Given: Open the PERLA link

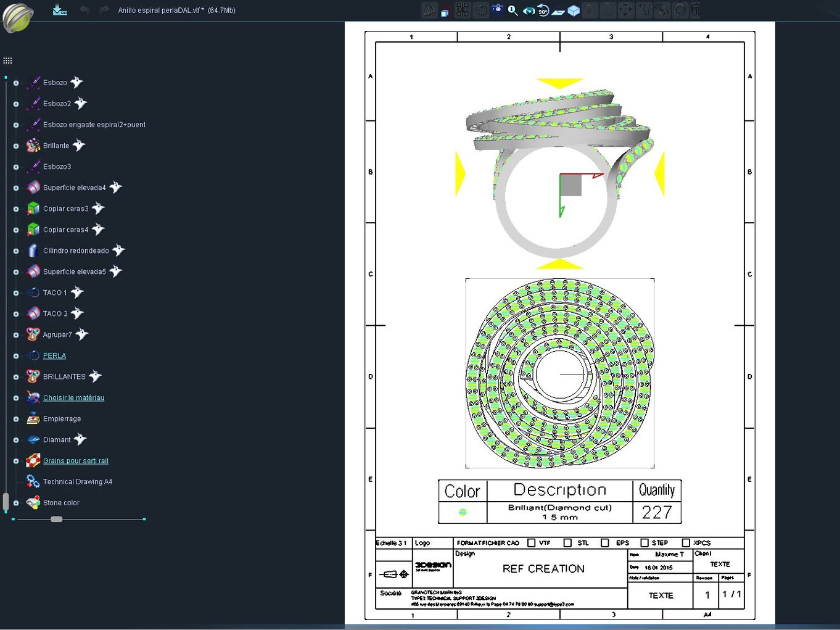Looking at the screenshot, I should 54,356.
